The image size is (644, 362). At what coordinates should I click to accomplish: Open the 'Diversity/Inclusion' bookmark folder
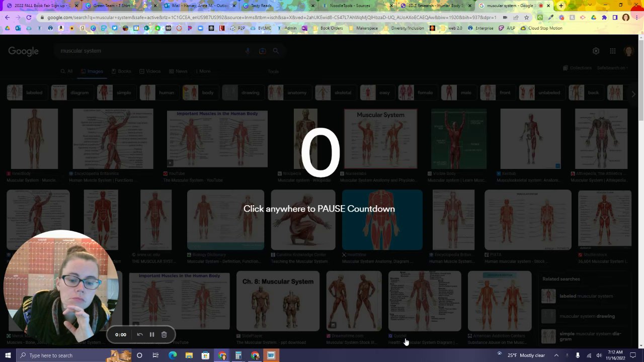[408, 28]
